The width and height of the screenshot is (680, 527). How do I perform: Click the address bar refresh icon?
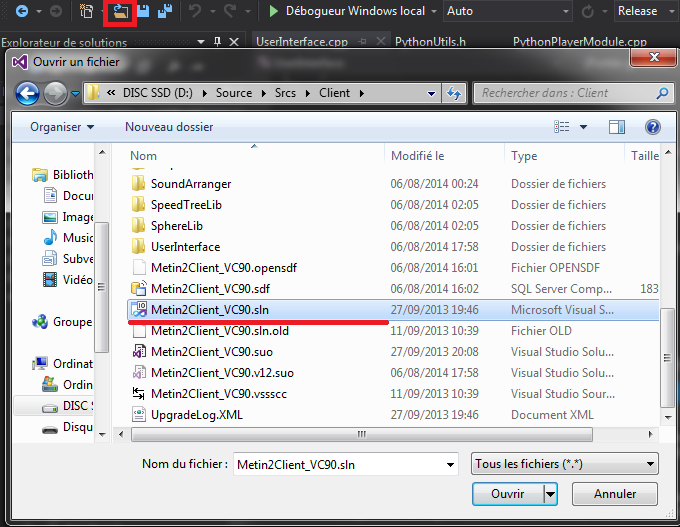(454, 93)
